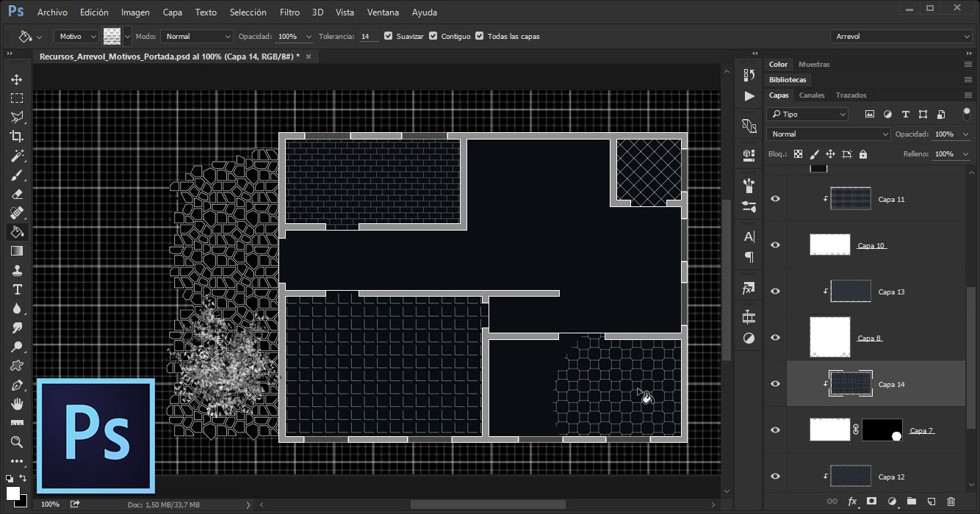980x514 pixels.
Task: Select the Blur drop tool
Action: pos(16,308)
